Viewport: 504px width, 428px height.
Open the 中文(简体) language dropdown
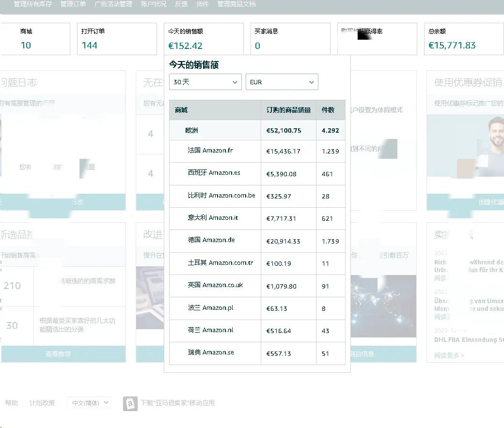(x=88, y=402)
